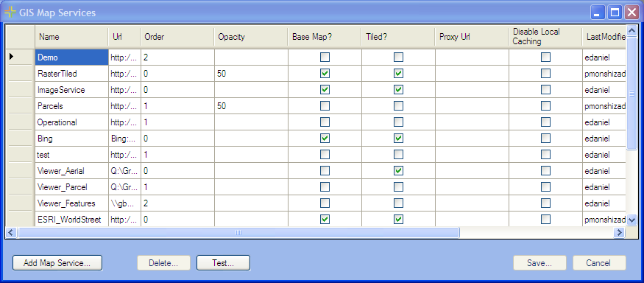The width and height of the screenshot is (644, 283).
Task: Enable Disable Local Caching for Operational row
Action: pos(545,122)
